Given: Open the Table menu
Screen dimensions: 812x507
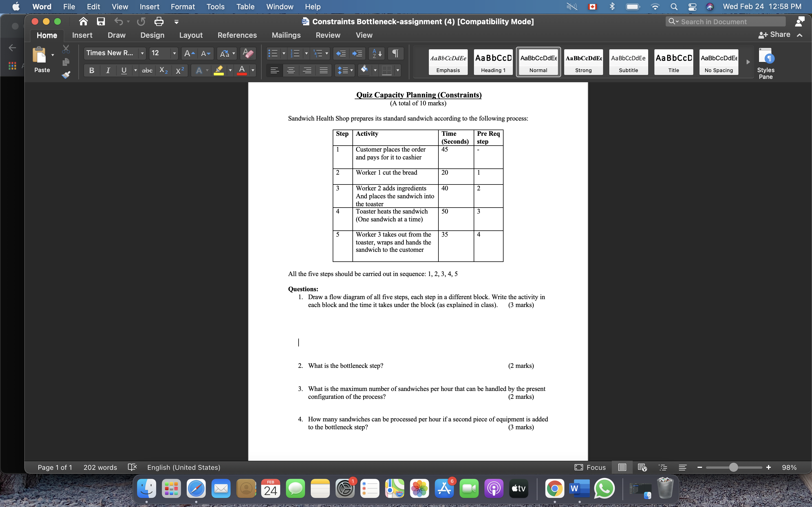Looking at the screenshot, I should pyautogui.click(x=245, y=6).
